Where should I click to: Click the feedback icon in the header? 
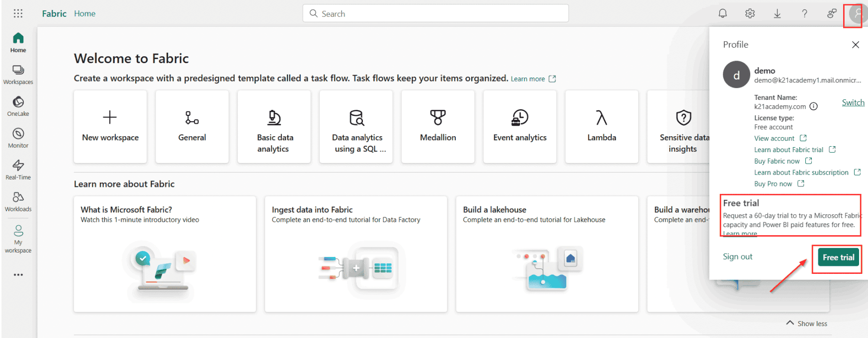coord(832,13)
